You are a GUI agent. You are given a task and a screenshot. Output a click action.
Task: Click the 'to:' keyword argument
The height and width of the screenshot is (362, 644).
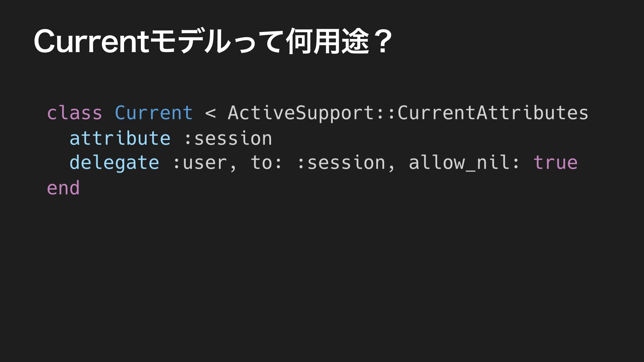click(x=267, y=163)
